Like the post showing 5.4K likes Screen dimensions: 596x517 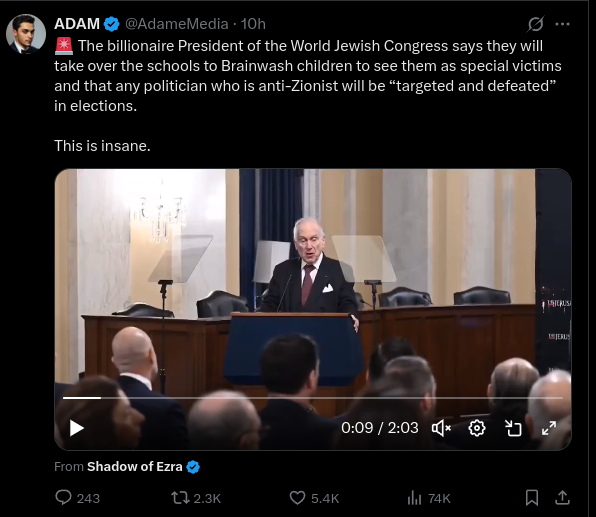314,498
